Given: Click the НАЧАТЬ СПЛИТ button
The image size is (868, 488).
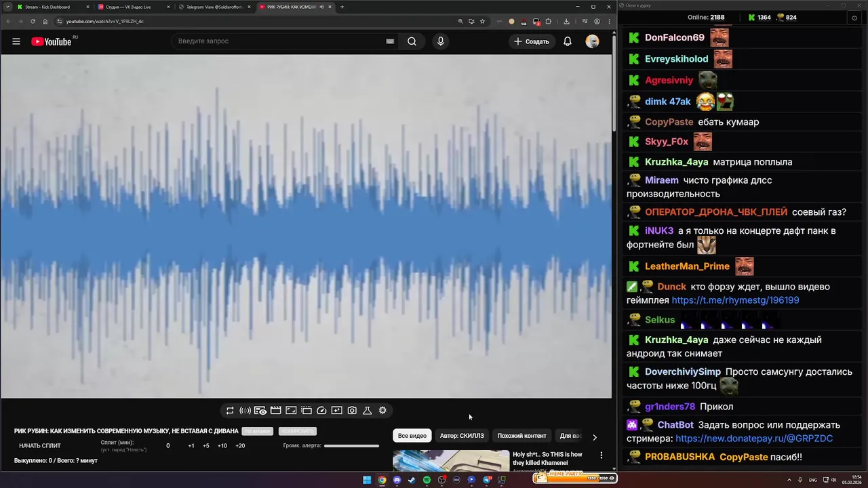Looking at the screenshot, I should [40, 446].
